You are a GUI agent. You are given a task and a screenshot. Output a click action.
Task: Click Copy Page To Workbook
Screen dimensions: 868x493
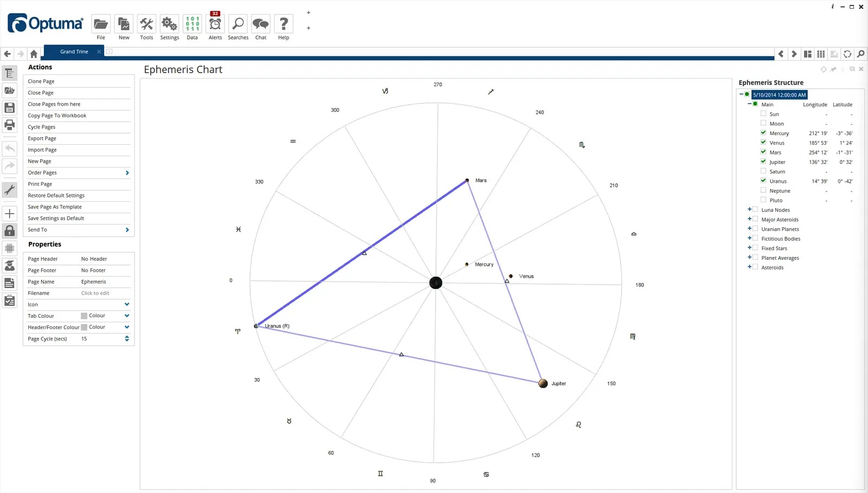tap(57, 116)
